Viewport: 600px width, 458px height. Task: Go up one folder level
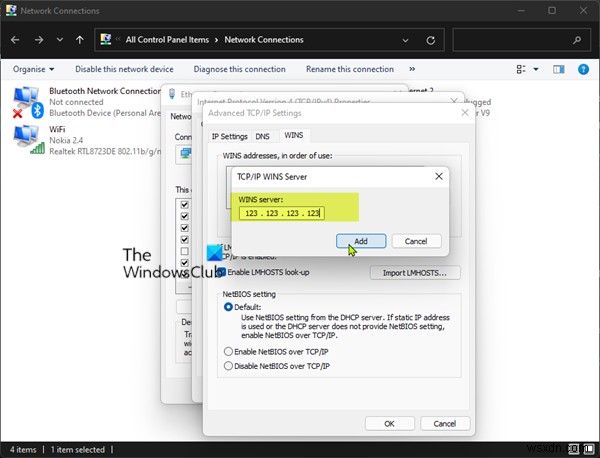[79, 40]
